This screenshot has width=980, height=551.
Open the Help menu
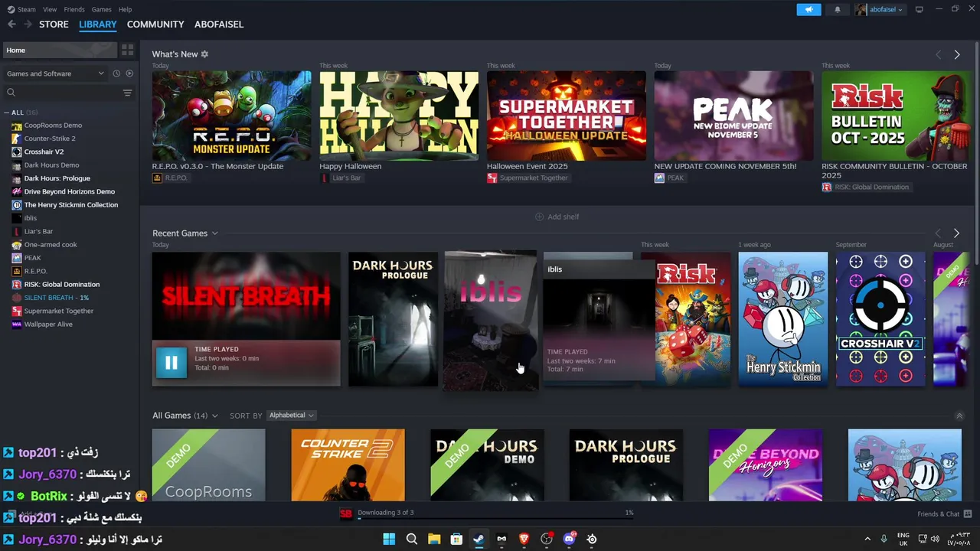[125, 9]
